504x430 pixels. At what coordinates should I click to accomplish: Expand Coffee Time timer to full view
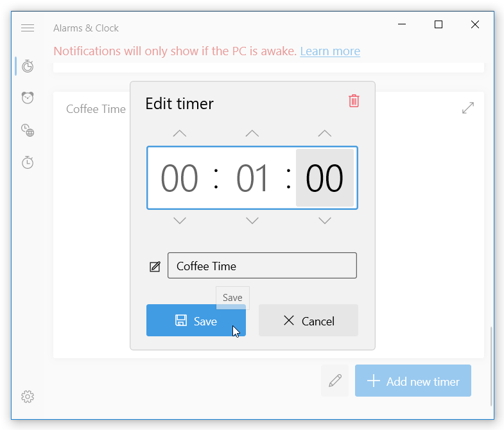[x=468, y=108]
